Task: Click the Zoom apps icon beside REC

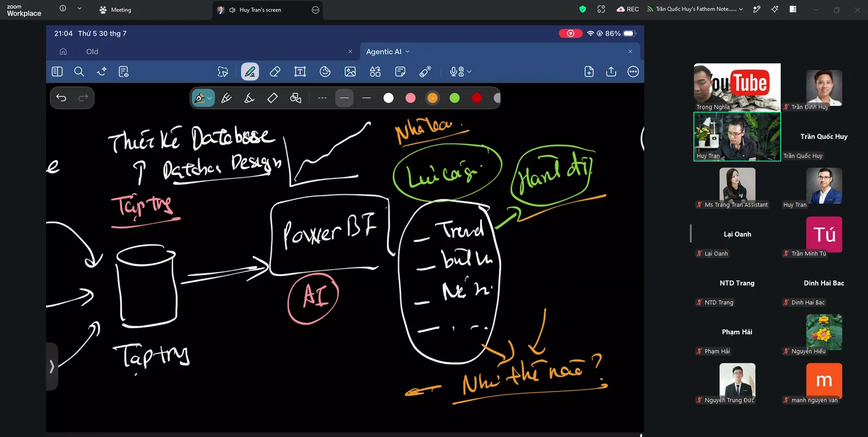Action: click(601, 9)
